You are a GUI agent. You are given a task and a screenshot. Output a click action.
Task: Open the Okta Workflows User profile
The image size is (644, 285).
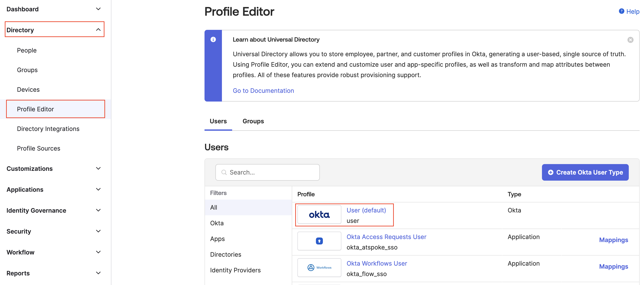point(377,263)
